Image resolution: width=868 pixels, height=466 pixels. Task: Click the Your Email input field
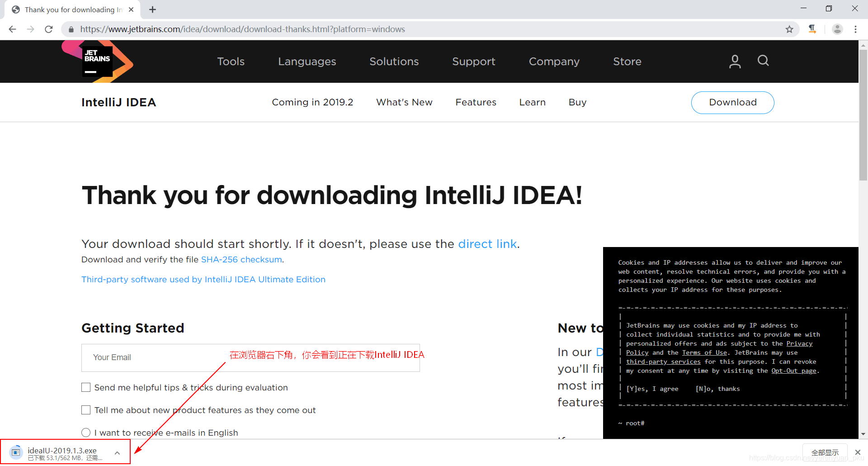(x=250, y=357)
